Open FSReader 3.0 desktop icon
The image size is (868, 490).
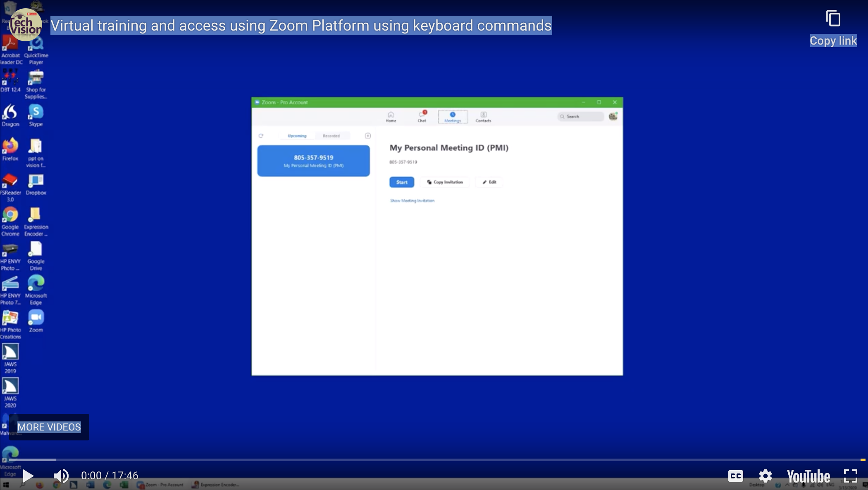click(10, 187)
